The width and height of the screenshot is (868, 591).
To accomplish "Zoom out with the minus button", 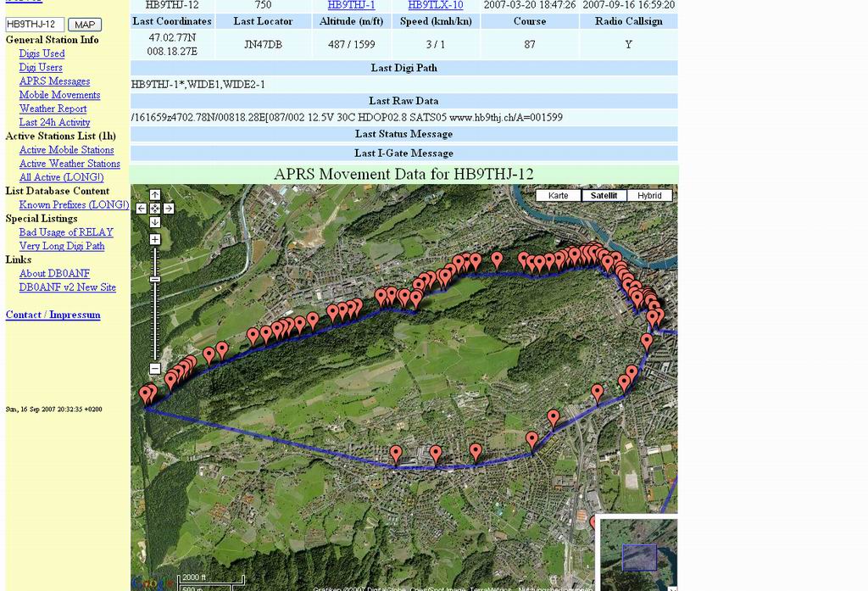I will (x=155, y=369).
